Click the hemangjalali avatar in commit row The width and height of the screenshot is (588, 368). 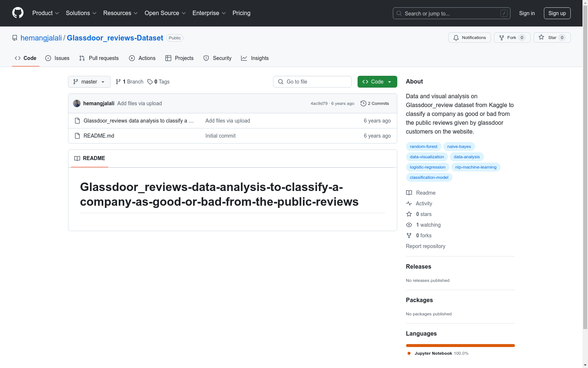pos(77,103)
